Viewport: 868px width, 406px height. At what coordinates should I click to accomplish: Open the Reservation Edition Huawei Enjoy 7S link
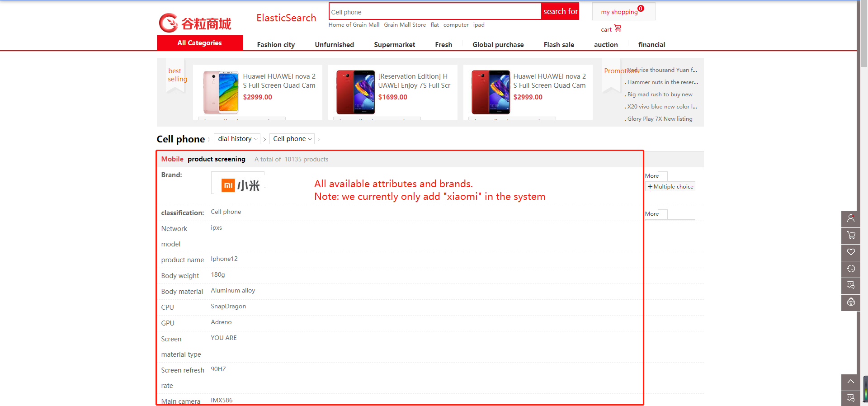click(414, 81)
